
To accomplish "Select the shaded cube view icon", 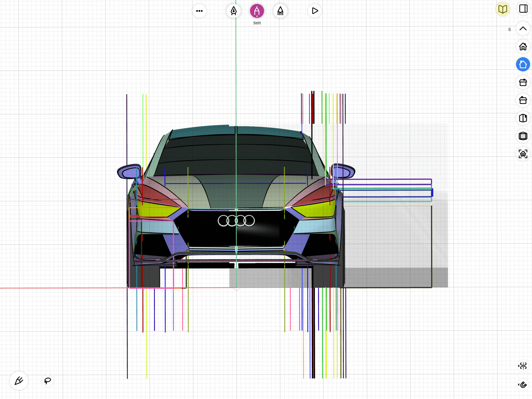I will 523,136.
